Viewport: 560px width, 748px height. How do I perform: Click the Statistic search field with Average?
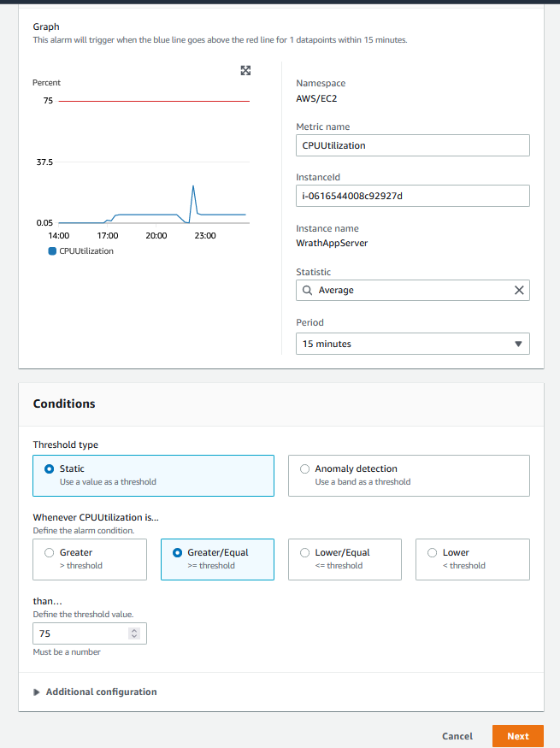[x=410, y=291]
